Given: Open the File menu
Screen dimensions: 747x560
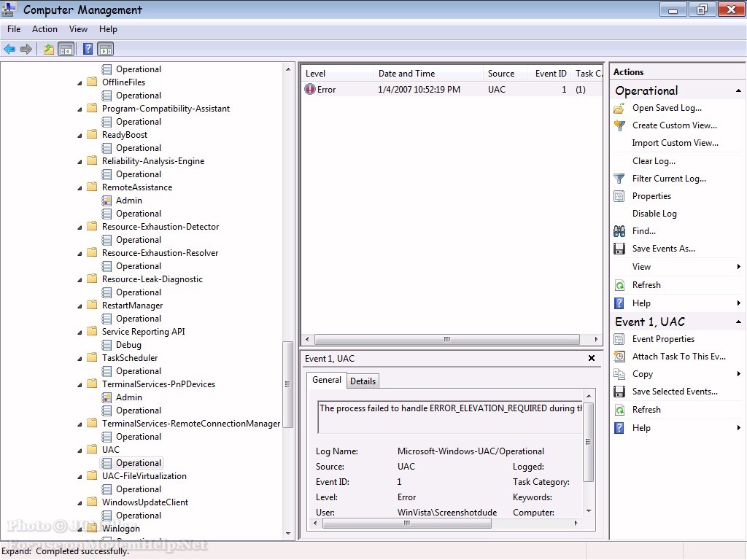Looking at the screenshot, I should 14,29.
